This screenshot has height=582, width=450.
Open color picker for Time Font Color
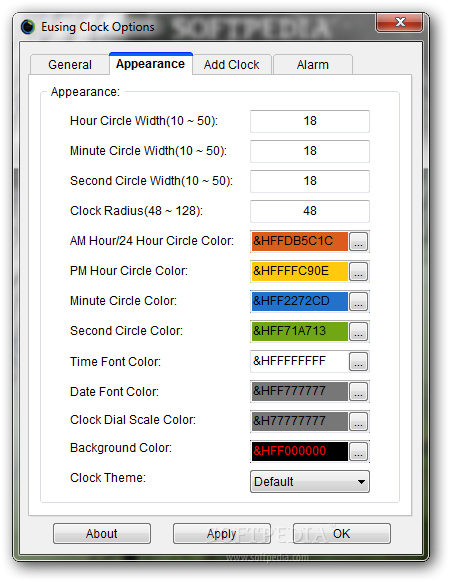358,362
